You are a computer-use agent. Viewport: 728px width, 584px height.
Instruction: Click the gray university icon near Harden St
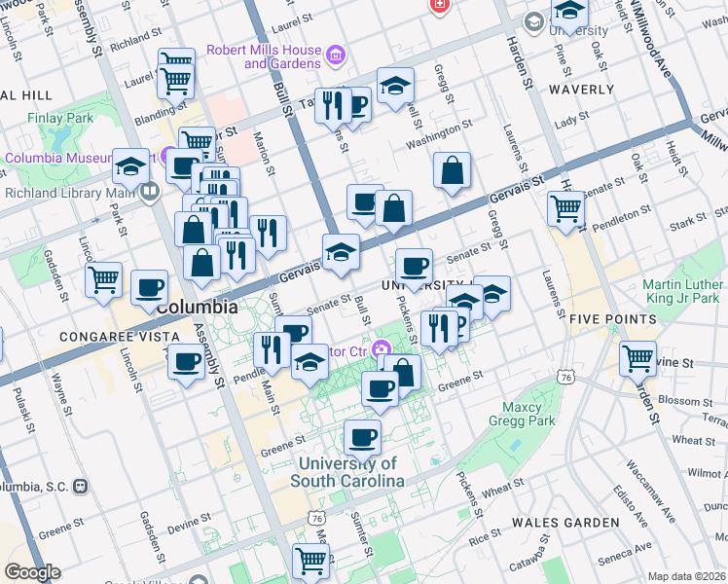534,22
